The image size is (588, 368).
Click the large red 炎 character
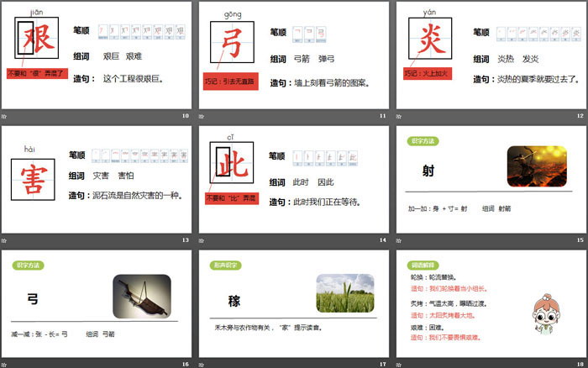428,39
